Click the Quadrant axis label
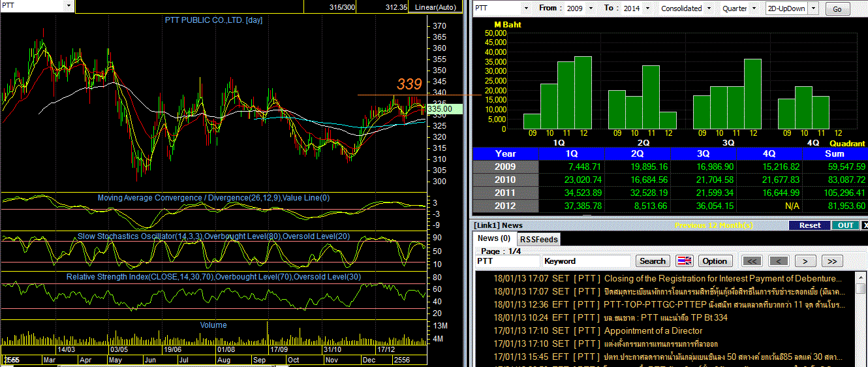The width and height of the screenshot is (868, 367). pyautogui.click(x=847, y=143)
